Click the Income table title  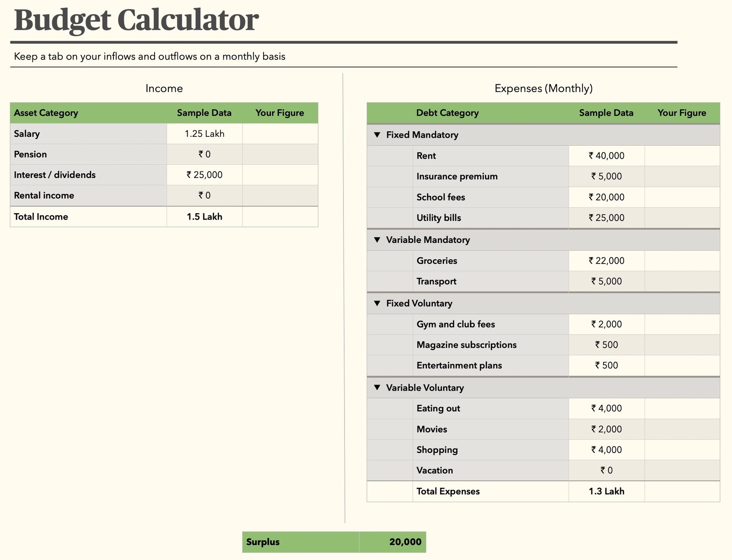pyautogui.click(x=164, y=88)
